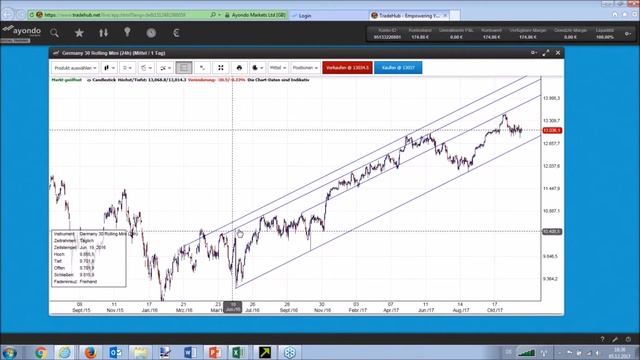
Task: Open the green arrow app in taskbar
Action: 264,352
